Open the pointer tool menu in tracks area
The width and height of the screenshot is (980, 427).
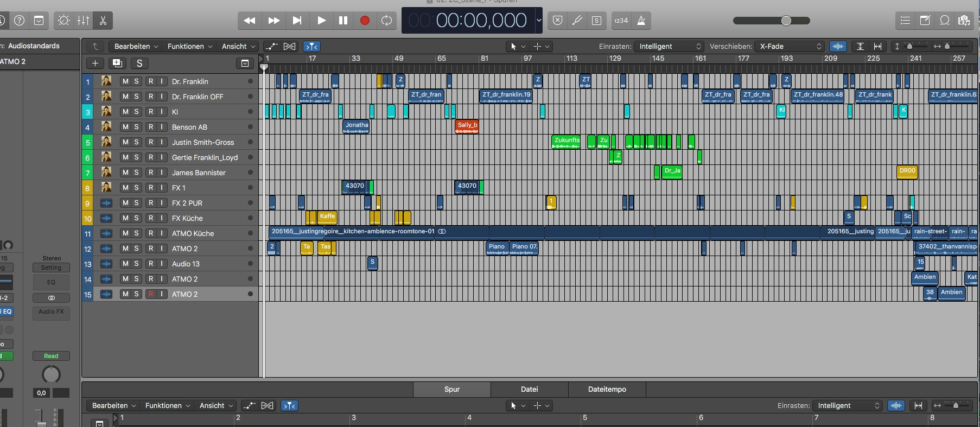tap(517, 47)
